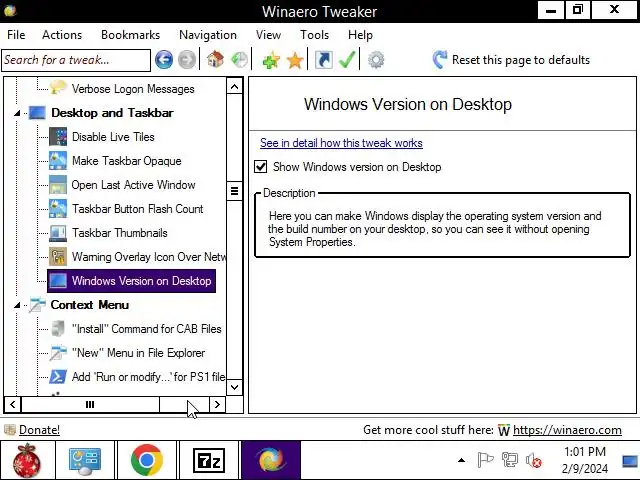640x480 pixels.
Task: Click the Make Taskbar Opaque icon
Action: click(58, 161)
